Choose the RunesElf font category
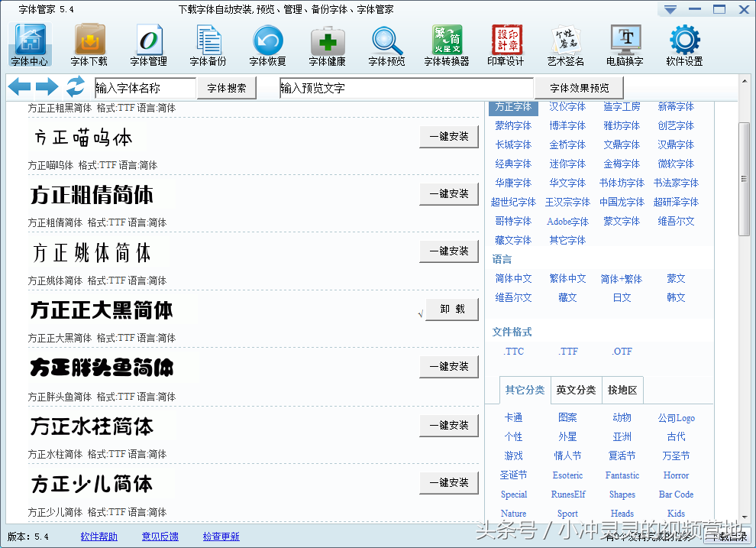The width and height of the screenshot is (756, 548). point(568,494)
